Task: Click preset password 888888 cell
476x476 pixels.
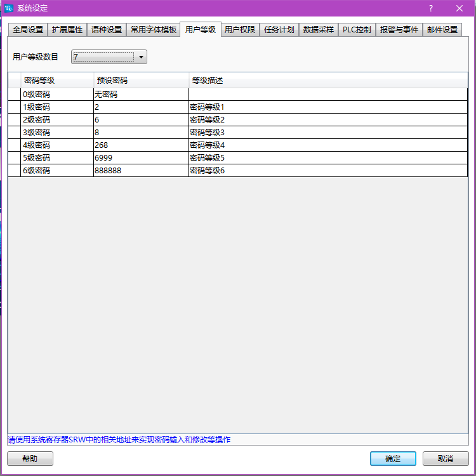Action: tap(141, 171)
